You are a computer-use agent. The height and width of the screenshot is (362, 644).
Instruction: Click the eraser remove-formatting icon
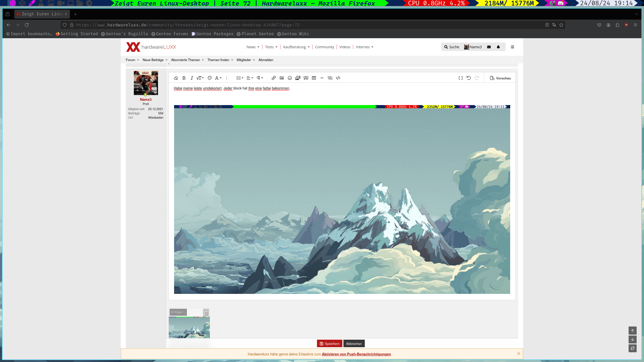click(176, 78)
